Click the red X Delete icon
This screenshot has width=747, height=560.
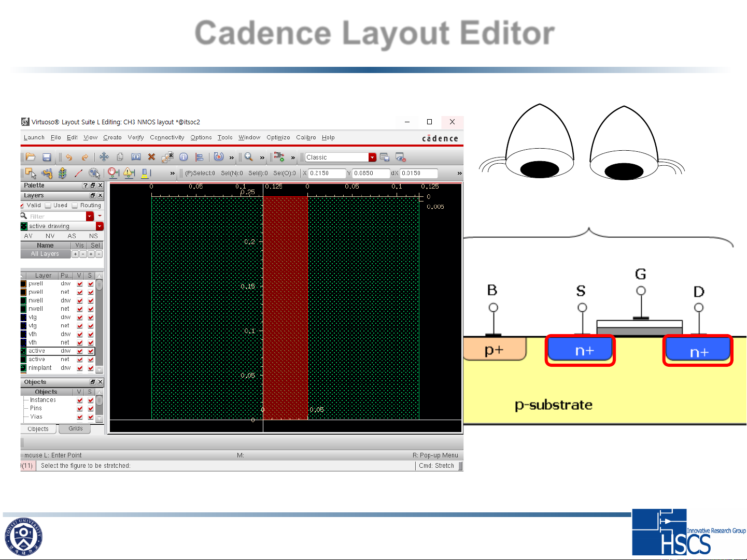click(151, 157)
